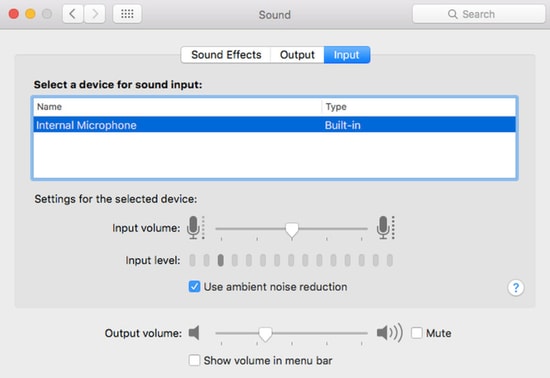Click the back navigation arrow
This screenshot has height=378, width=550.
[x=73, y=14]
